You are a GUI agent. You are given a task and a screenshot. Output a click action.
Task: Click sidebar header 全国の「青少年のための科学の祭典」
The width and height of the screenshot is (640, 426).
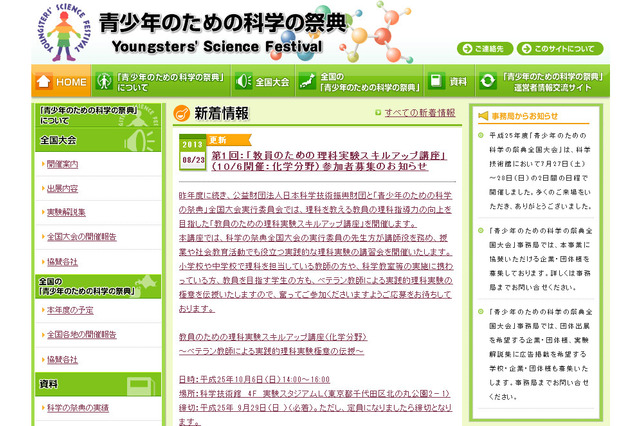click(98, 286)
